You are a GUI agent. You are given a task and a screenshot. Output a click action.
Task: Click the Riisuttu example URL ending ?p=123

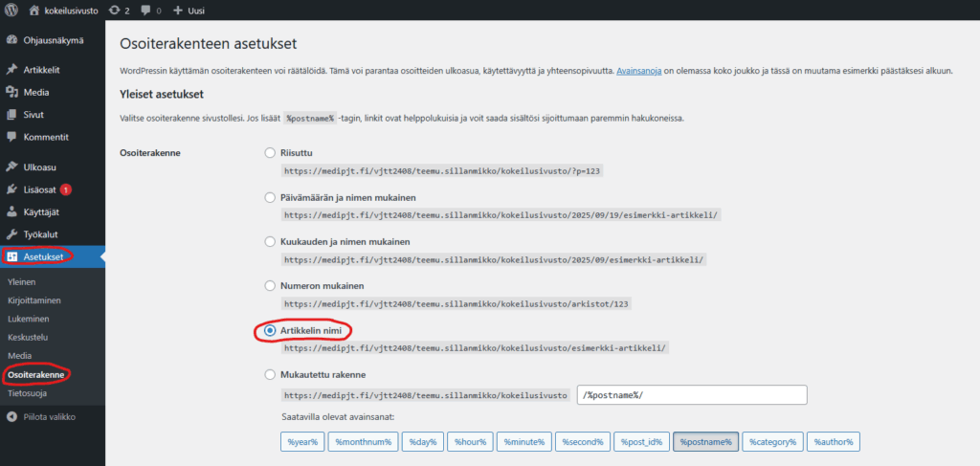[x=442, y=170]
